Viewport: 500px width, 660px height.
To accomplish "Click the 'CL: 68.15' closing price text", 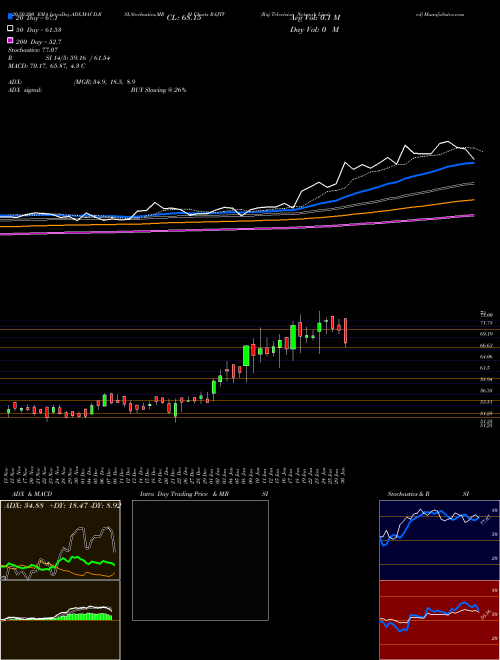I will (x=184, y=18).
